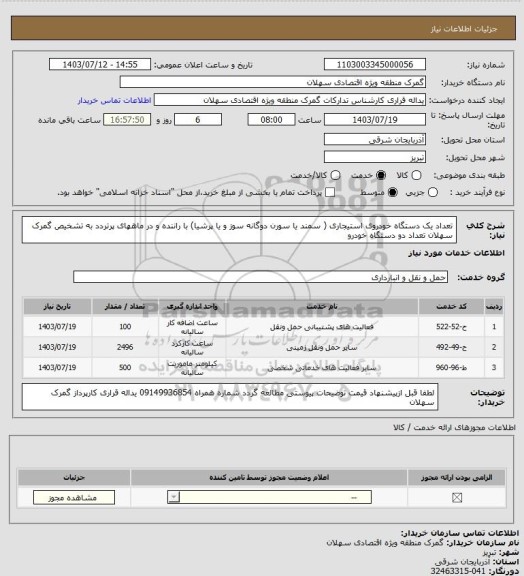Open the permit status dropdown

[269, 497]
